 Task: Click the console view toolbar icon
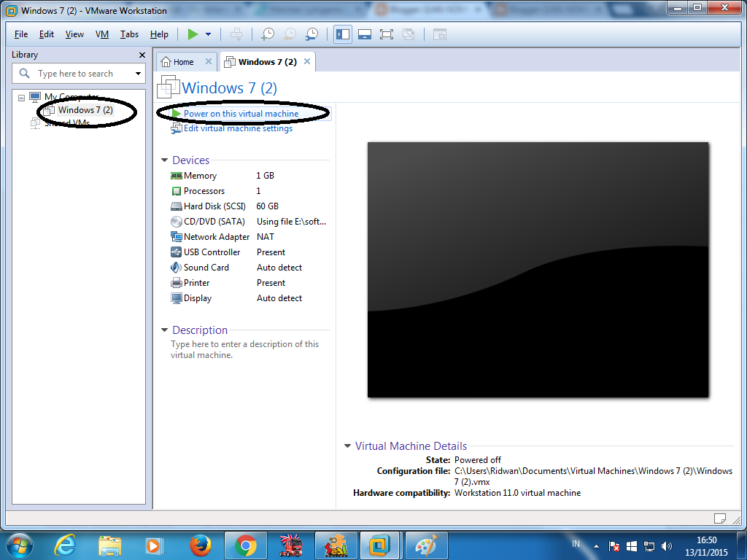point(439,34)
